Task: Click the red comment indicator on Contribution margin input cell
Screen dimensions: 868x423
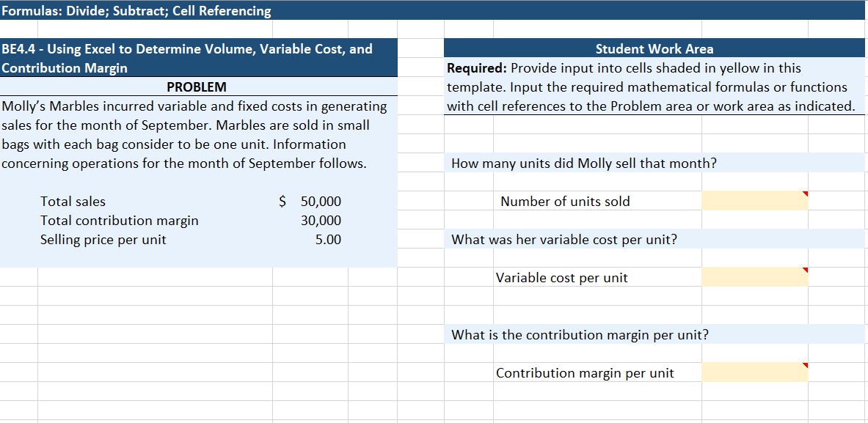Action: [805, 364]
